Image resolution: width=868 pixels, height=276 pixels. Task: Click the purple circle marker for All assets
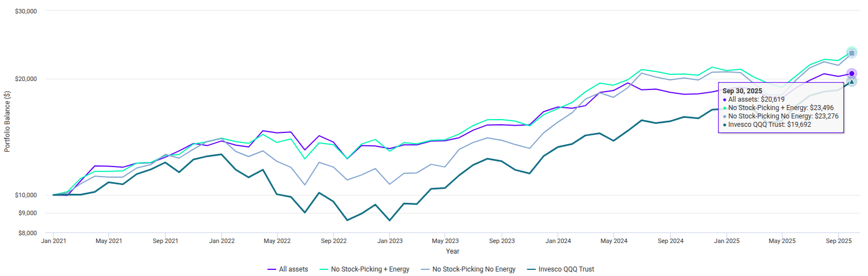pos(851,73)
